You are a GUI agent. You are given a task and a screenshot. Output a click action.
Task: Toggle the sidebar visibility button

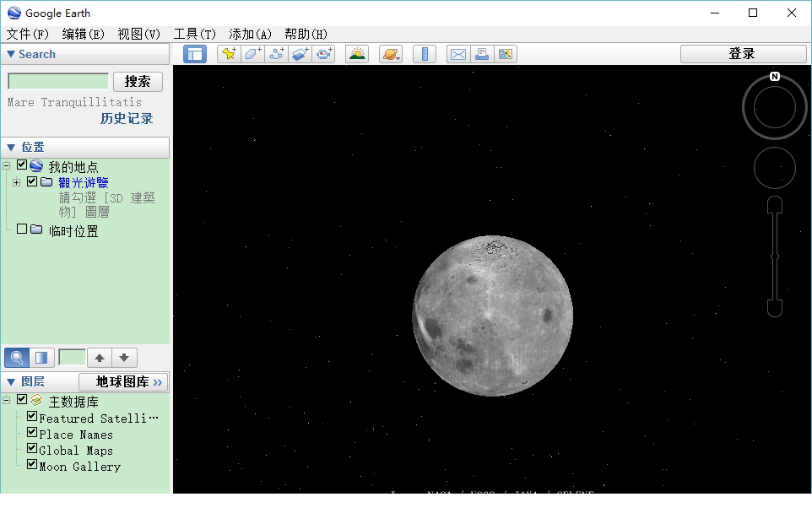tap(195, 54)
